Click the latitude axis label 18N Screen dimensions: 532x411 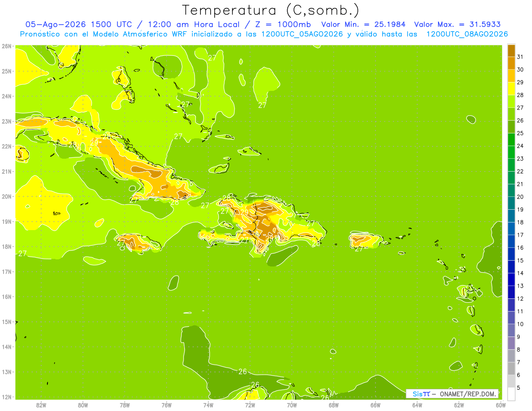pos(7,247)
